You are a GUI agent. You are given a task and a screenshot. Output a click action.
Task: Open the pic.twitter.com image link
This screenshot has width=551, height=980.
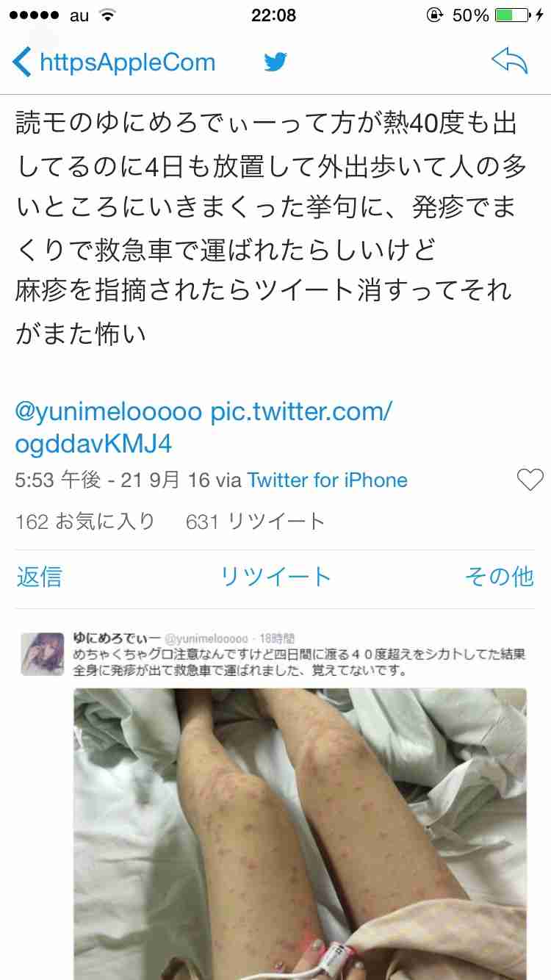204,428
